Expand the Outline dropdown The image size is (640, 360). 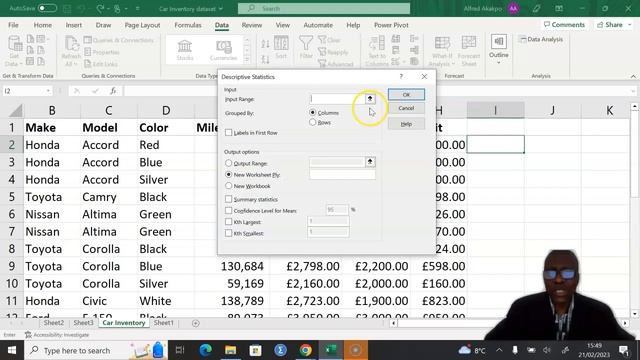coord(498,63)
